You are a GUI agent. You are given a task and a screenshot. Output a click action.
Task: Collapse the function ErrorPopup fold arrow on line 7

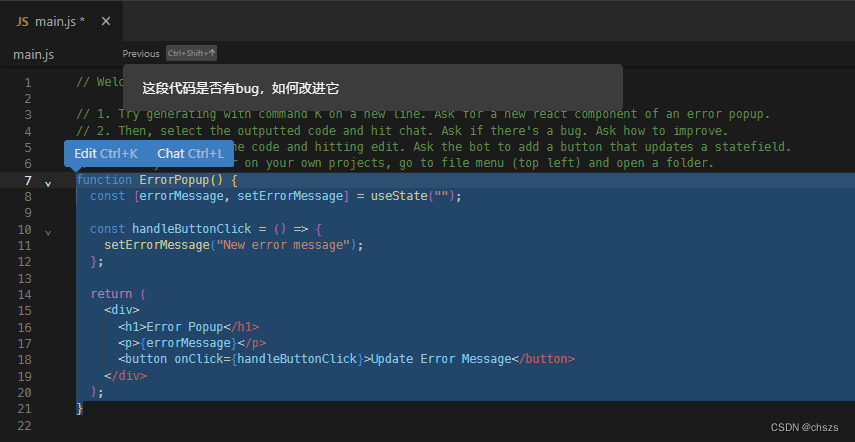(48, 184)
